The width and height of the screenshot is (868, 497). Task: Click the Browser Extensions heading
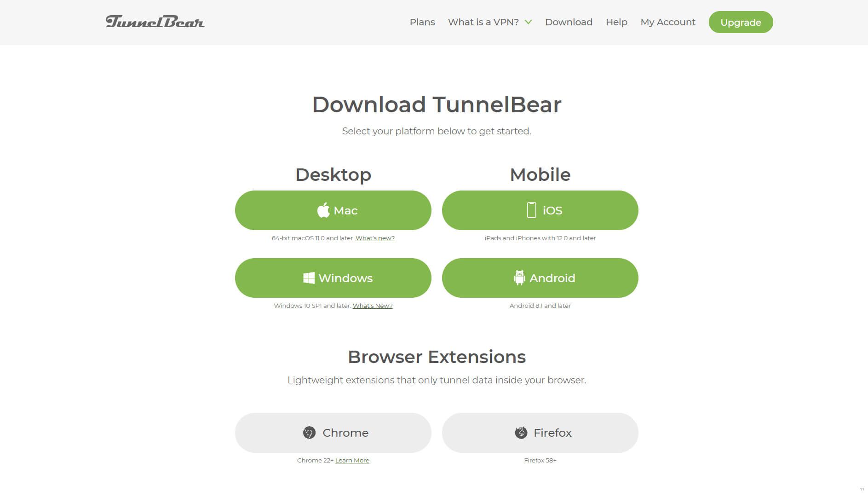[437, 357]
